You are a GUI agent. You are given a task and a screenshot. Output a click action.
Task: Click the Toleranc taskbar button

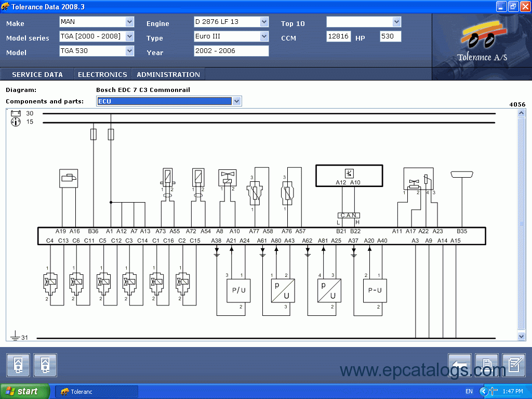click(96, 392)
